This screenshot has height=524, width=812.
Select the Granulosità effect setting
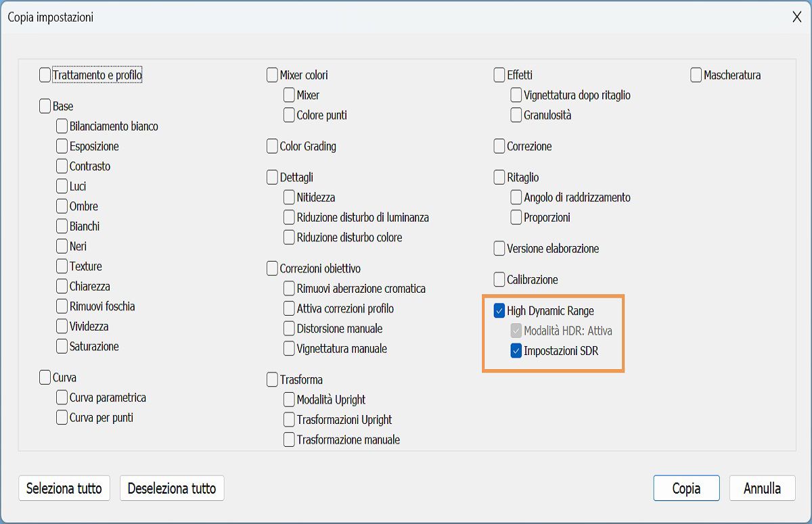click(x=516, y=115)
